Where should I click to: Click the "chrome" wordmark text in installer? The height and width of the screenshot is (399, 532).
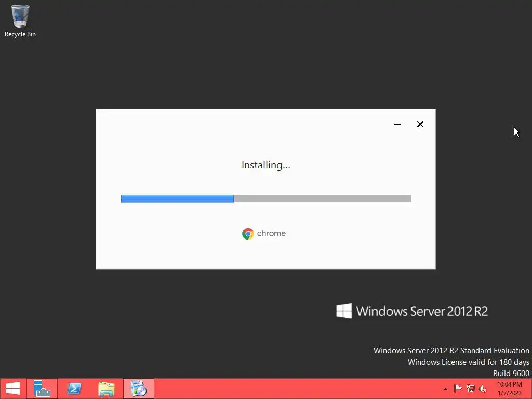coord(271,233)
